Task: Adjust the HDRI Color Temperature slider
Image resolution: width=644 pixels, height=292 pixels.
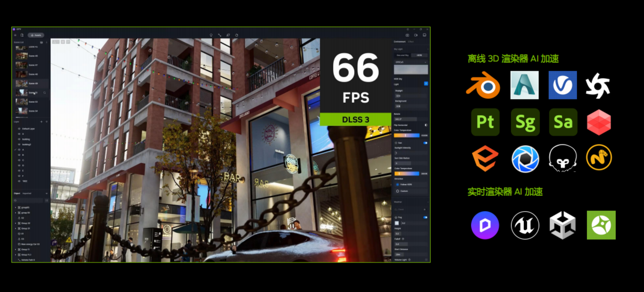Action: [407, 135]
